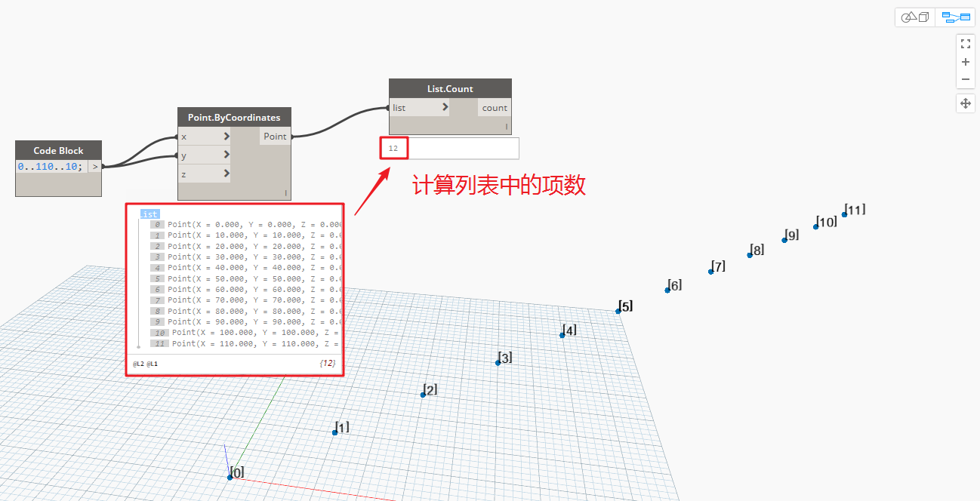Select preview row 1 Point X = 10.000
The height and width of the screenshot is (501, 980).
(x=245, y=235)
